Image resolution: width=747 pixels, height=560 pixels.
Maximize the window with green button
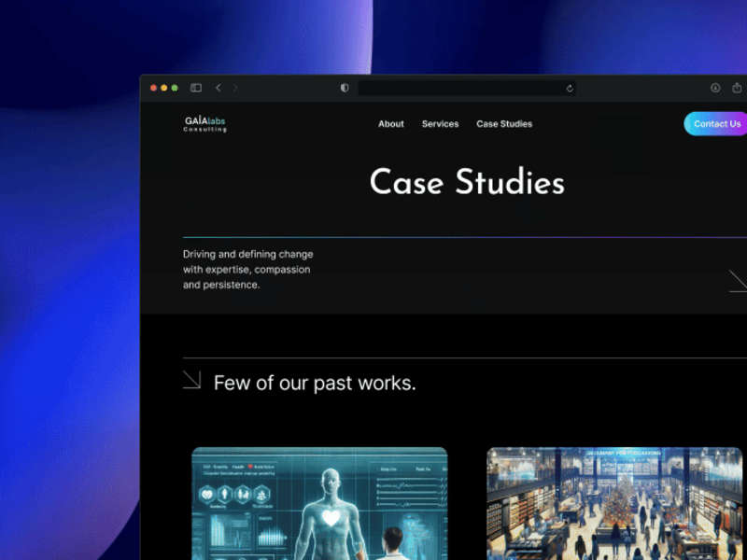pos(175,88)
